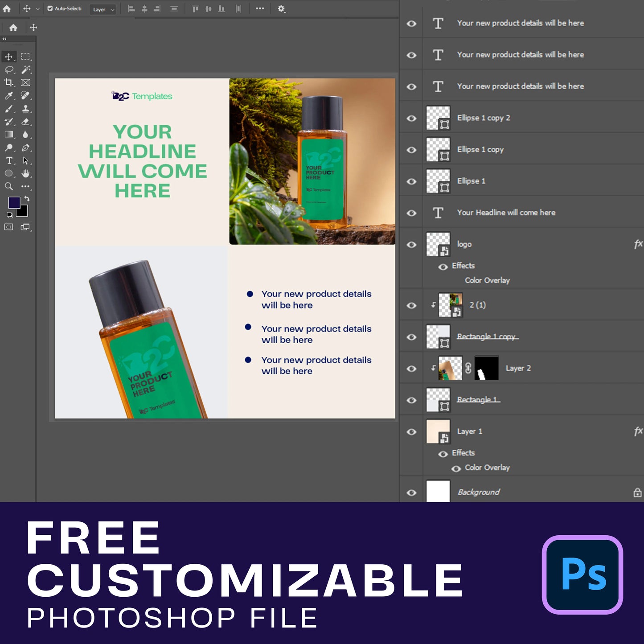The height and width of the screenshot is (644, 644).
Task: Activate the Hand tool
Action: 26,173
